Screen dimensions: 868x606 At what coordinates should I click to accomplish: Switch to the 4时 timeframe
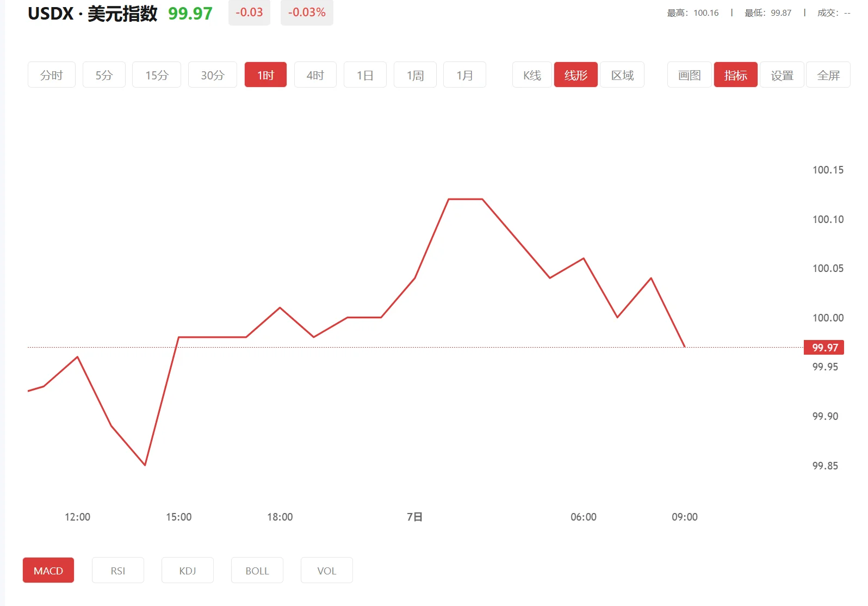tap(315, 75)
